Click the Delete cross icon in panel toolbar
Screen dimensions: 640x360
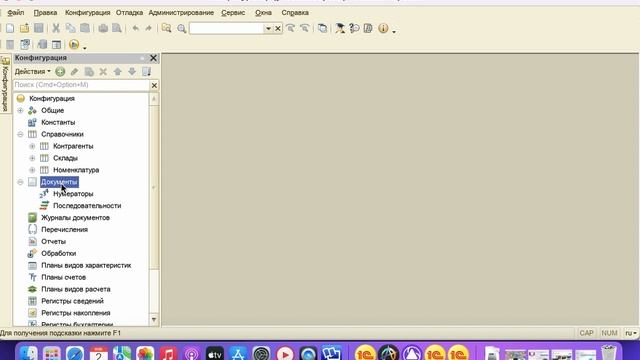103,72
